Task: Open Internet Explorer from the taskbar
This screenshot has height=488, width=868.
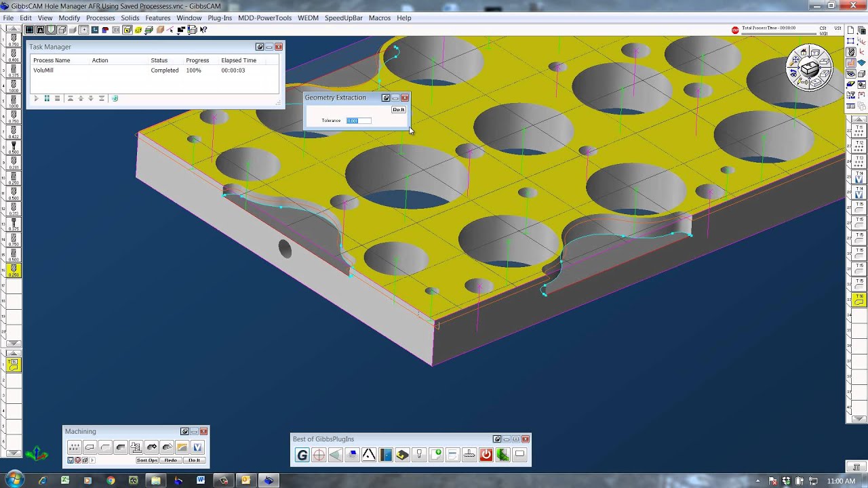Action: [x=42, y=481]
